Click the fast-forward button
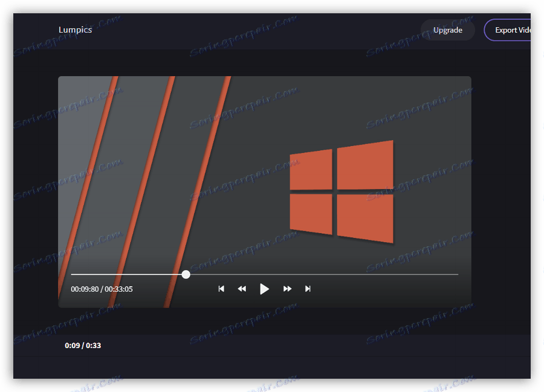Image resolution: width=544 pixels, height=392 pixels. point(287,289)
